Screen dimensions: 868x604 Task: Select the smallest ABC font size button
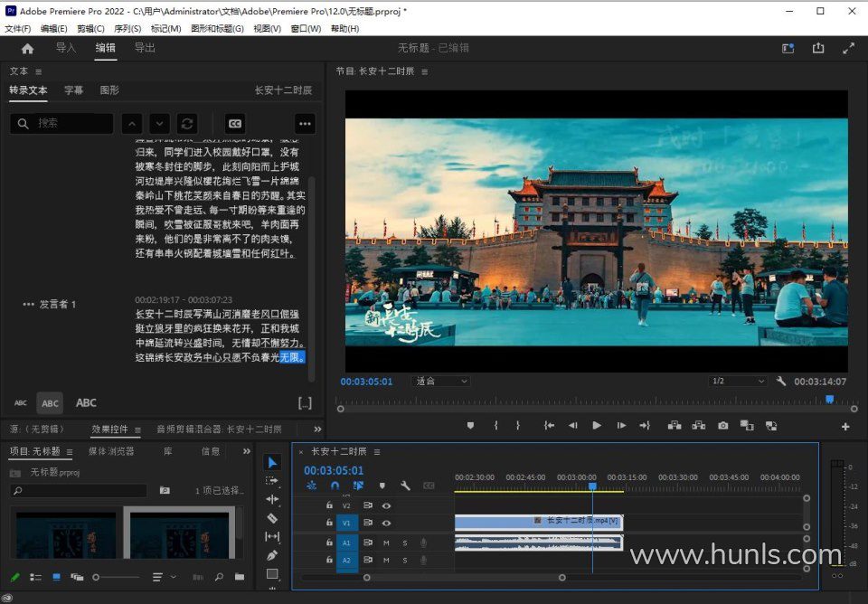[21, 403]
